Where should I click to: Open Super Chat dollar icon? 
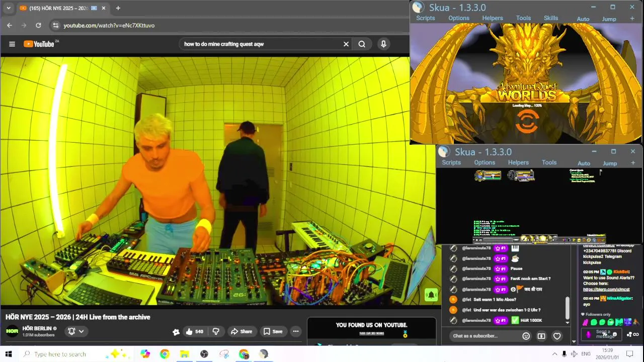(541, 336)
